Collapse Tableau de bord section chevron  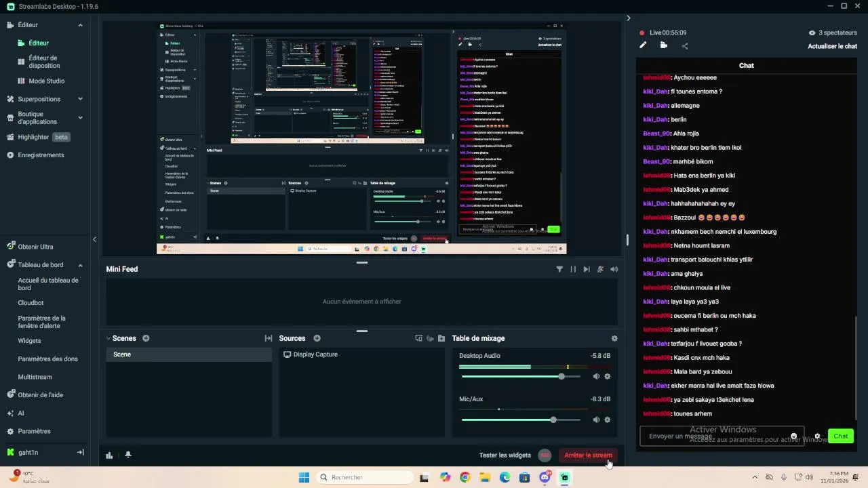pyautogui.click(x=80, y=265)
